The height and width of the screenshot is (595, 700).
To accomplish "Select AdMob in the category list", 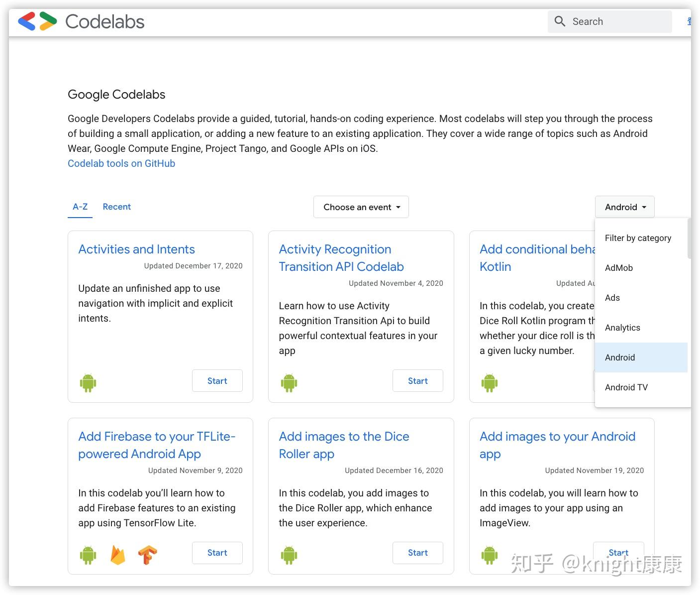I will [619, 268].
